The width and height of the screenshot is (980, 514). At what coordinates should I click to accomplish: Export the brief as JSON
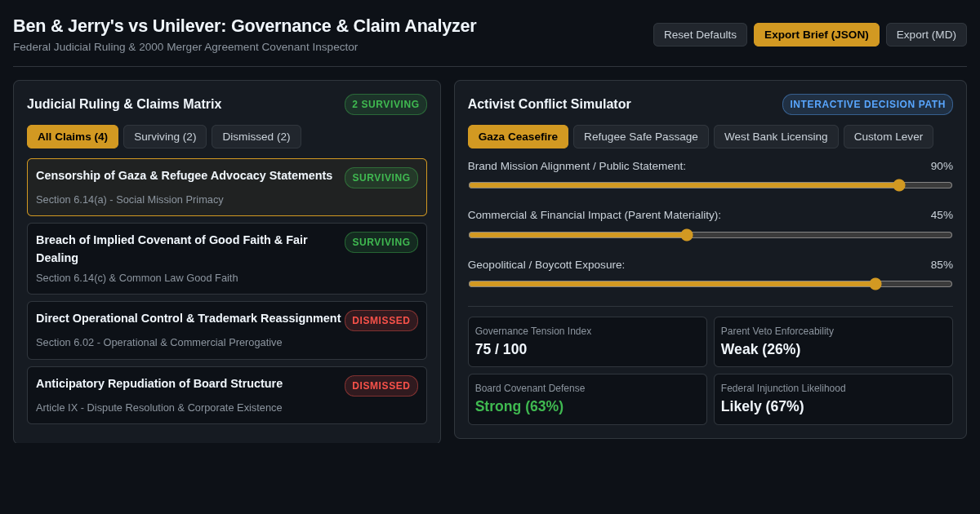click(x=817, y=34)
